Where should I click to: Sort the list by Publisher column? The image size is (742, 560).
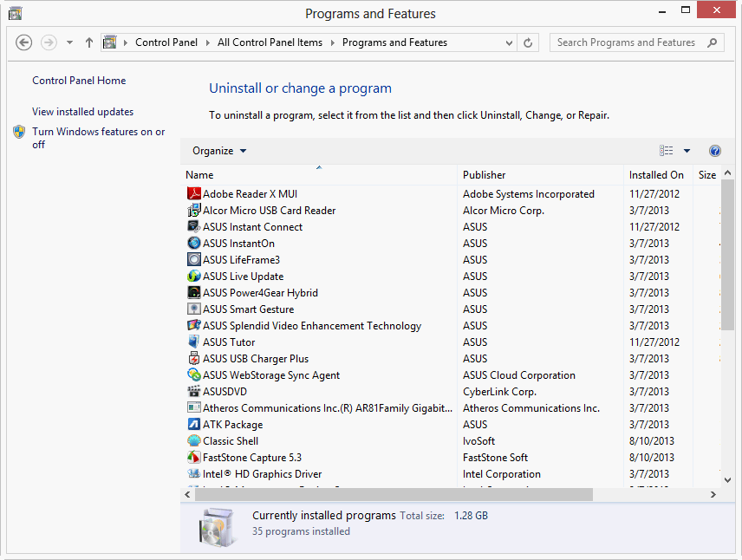coord(540,174)
